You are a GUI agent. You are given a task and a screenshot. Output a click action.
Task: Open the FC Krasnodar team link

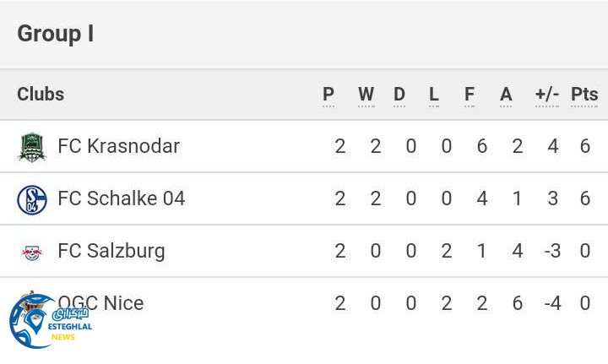point(118,146)
